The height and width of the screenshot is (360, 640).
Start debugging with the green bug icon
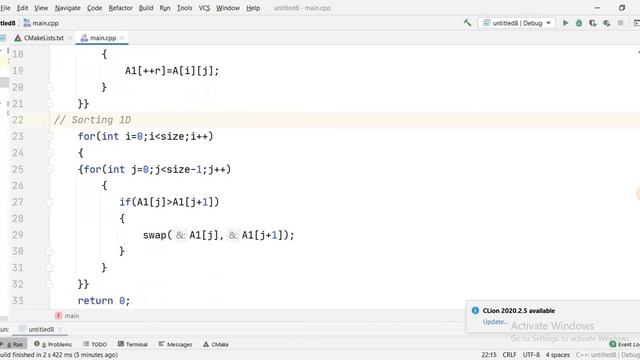click(579, 23)
